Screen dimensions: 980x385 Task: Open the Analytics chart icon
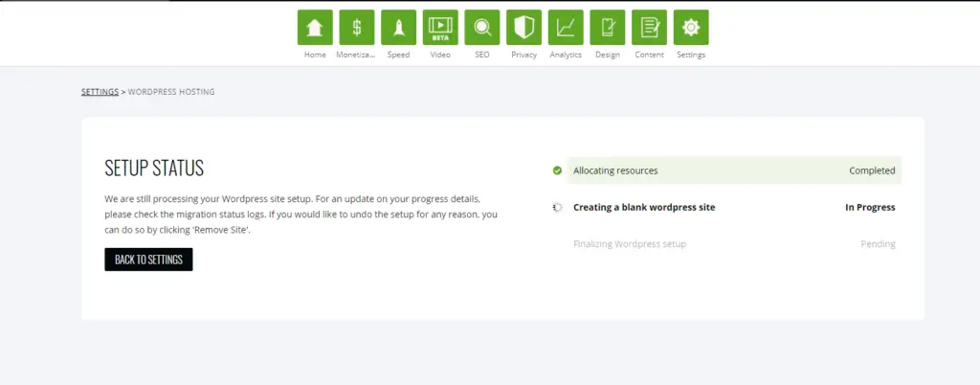pos(566,28)
